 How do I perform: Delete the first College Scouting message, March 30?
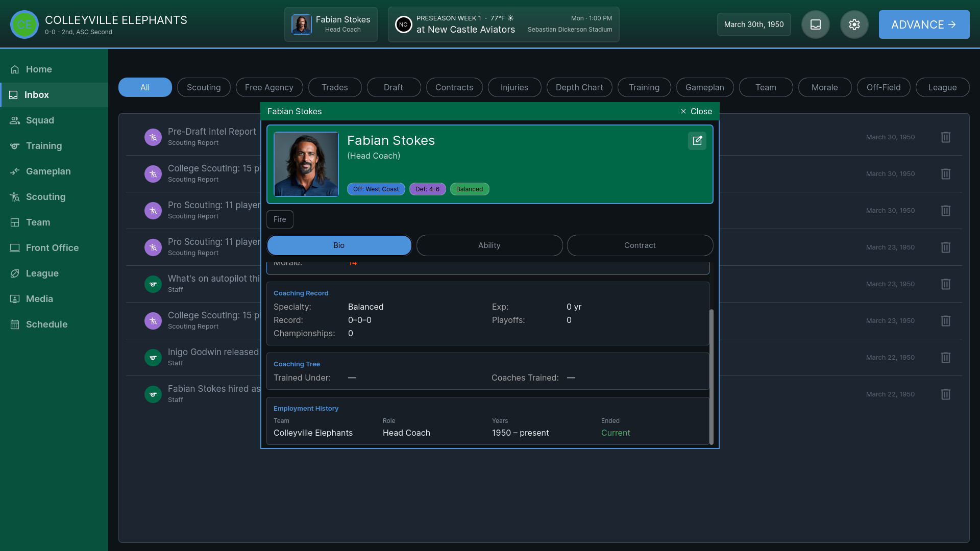click(x=946, y=174)
